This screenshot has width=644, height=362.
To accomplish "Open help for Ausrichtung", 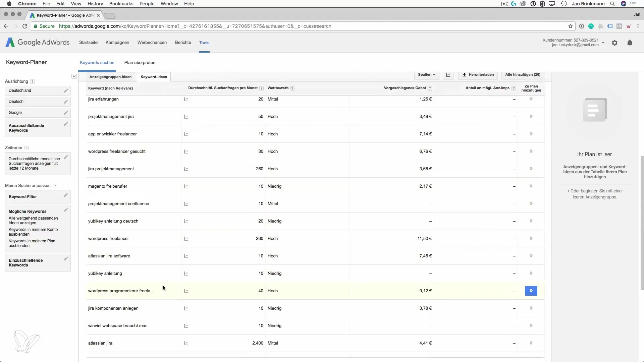I will (32, 81).
